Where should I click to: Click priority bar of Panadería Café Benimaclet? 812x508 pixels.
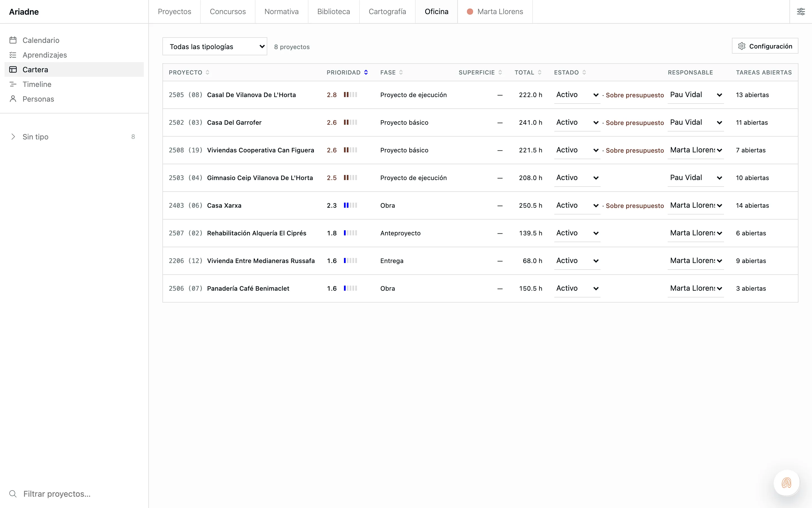[x=350, y=288]
